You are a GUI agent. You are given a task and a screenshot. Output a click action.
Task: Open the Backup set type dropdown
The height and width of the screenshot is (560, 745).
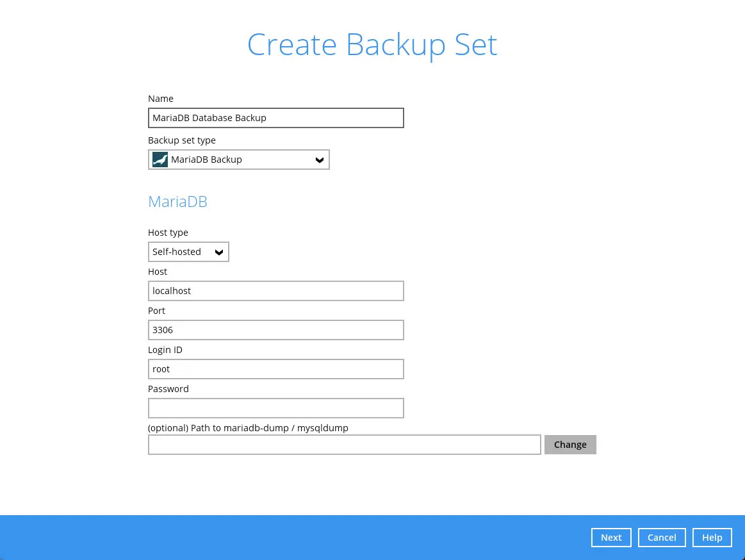pos(238,160)
